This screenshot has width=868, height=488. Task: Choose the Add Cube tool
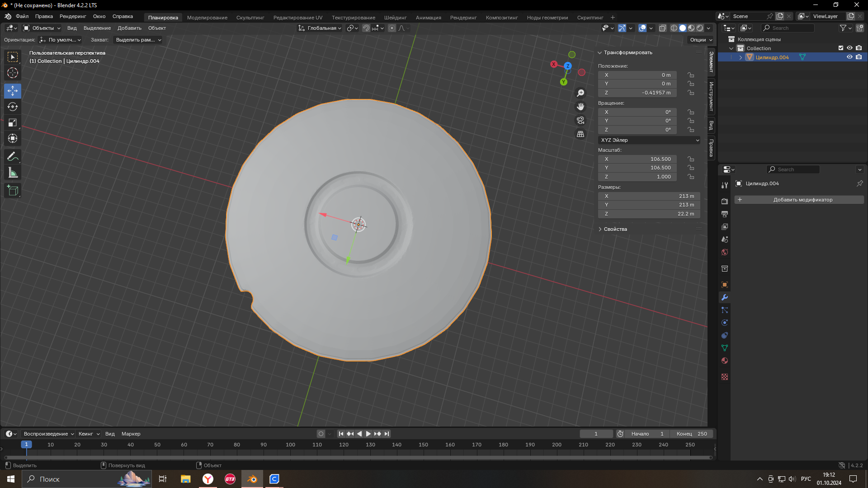[x=13, y=191]
